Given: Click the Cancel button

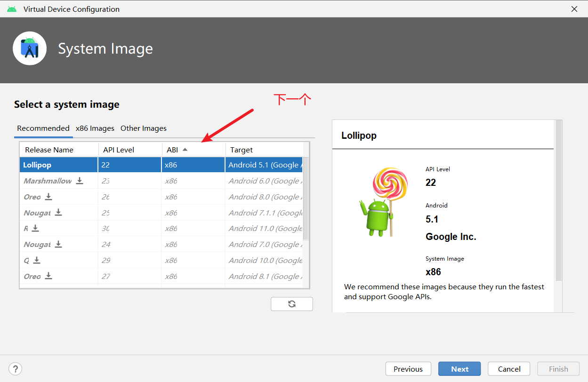Looking at the screenshot, I should (x=509, y=369).
